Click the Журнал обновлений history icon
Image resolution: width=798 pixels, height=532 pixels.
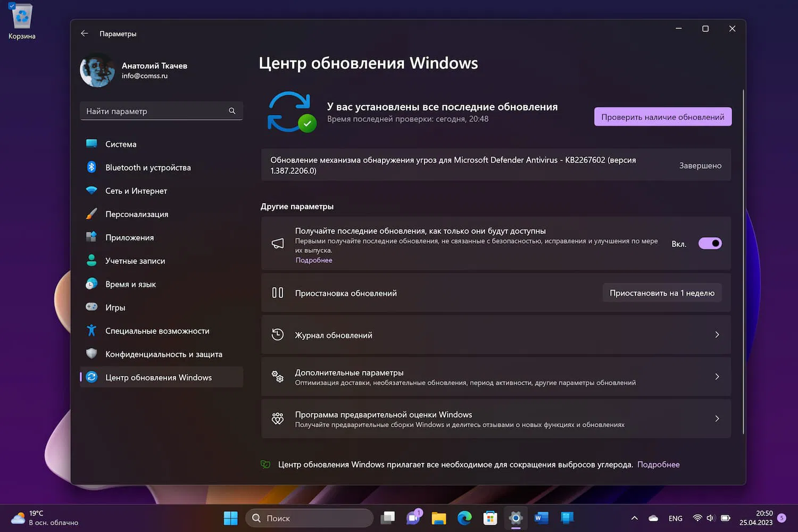(x=278, y=335)
